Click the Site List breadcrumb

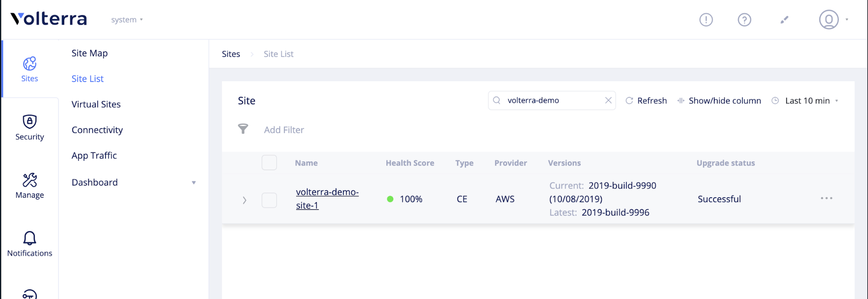(x=278, y=54)
